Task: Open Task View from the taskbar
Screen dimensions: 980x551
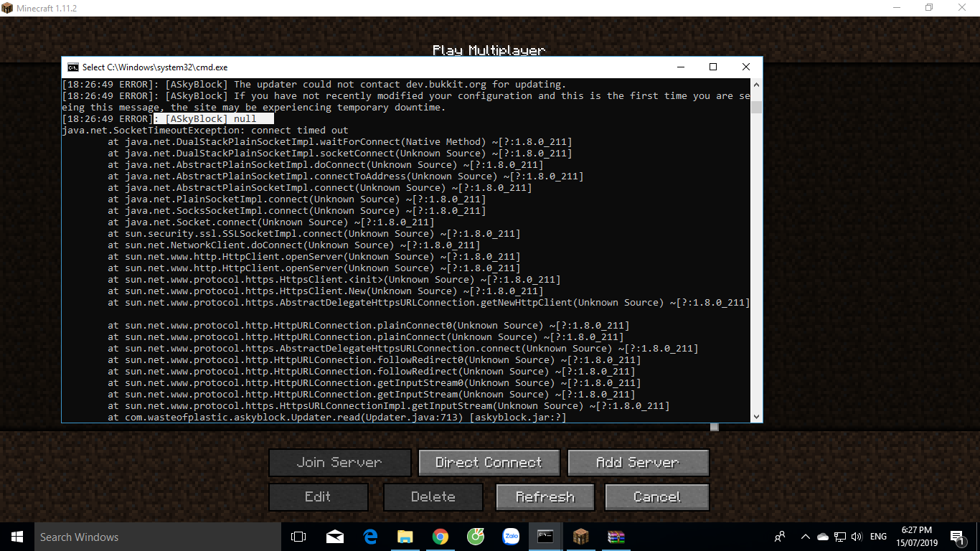Action: click(298, 537)
